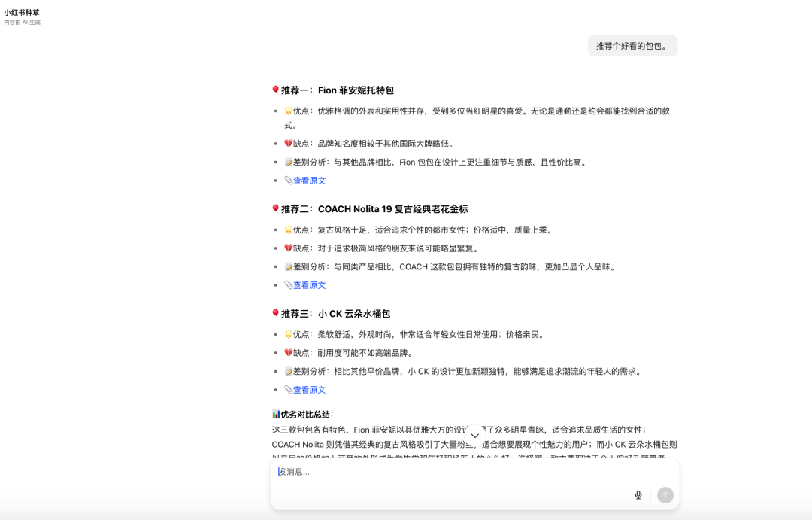Open 查看原文 link under Fion 菲安妮托特包
812x520 pixels.
309,181
